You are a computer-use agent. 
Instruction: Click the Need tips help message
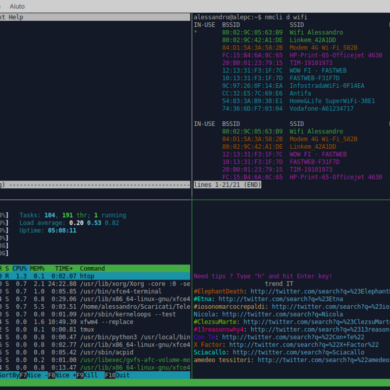263,276
